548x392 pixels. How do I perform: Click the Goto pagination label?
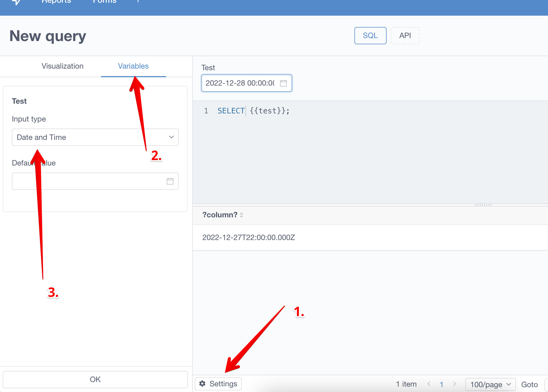pyautogui.click(x=529, y=384)
